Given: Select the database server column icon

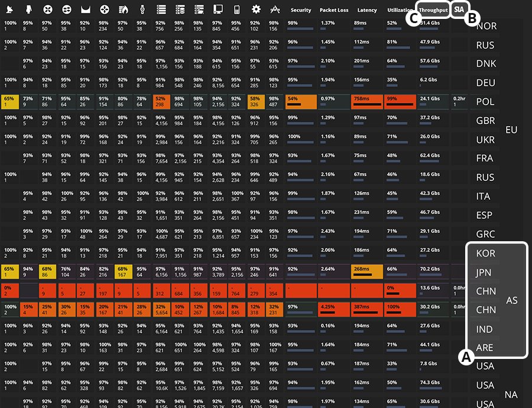Looking at the screenshot, I should (179, 9).
